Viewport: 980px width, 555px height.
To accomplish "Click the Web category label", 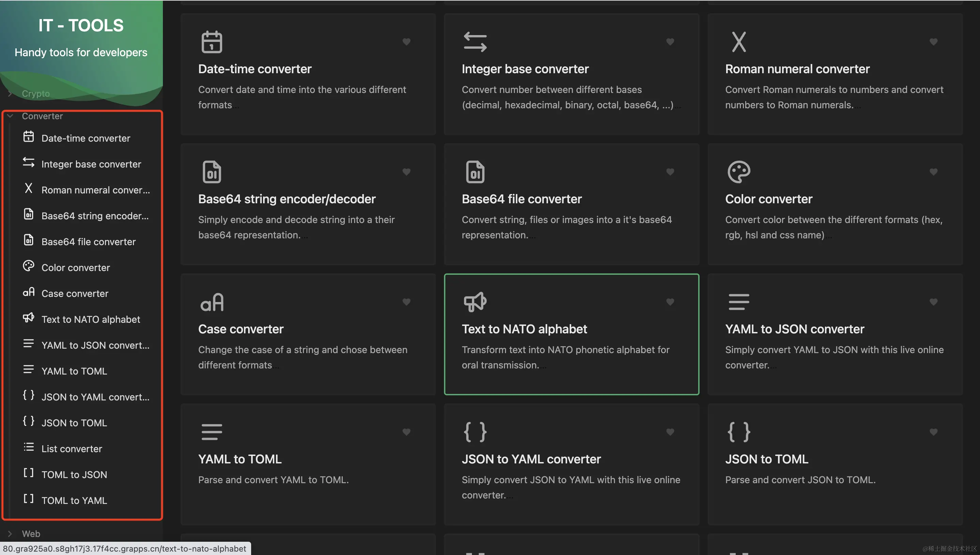I will coord(31,534).
